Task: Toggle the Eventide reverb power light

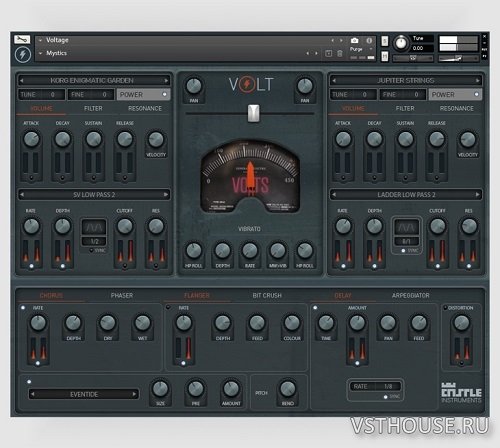Action: click(x=29, y=382)
